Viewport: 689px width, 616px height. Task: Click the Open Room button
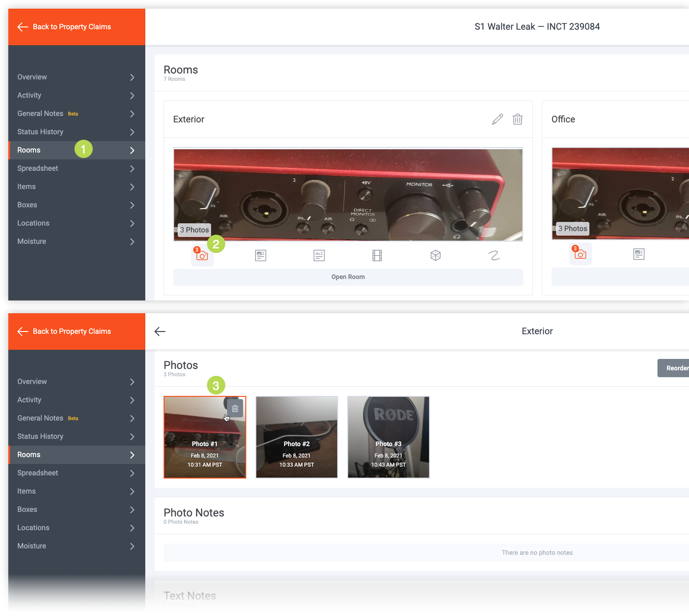[x=348, y=277]
